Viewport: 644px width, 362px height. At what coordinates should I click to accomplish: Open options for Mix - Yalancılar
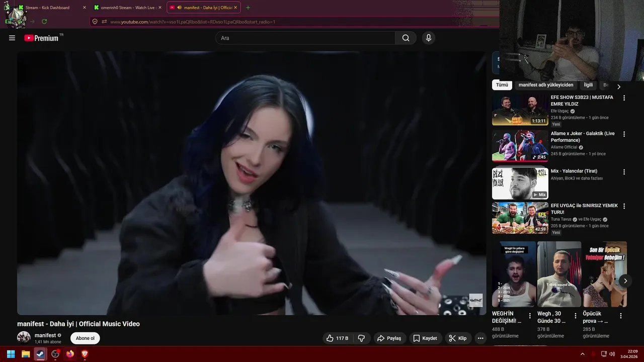click(624, 172)
